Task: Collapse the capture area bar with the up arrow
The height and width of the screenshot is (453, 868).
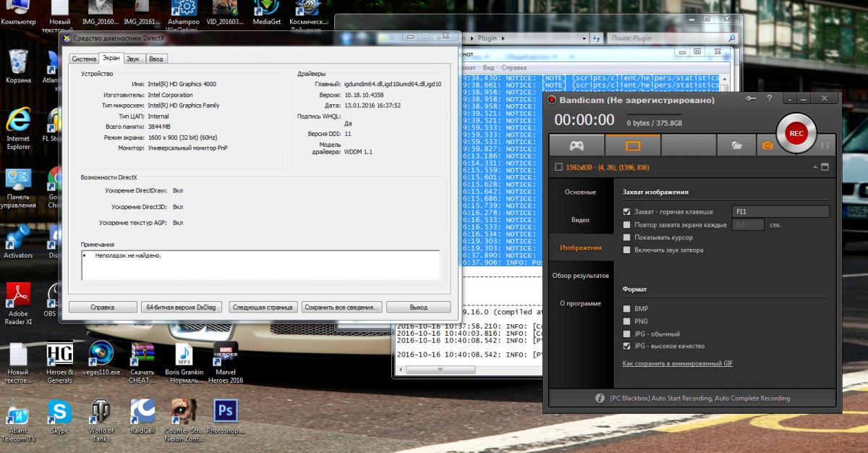Action: click(x=815, y=167)
